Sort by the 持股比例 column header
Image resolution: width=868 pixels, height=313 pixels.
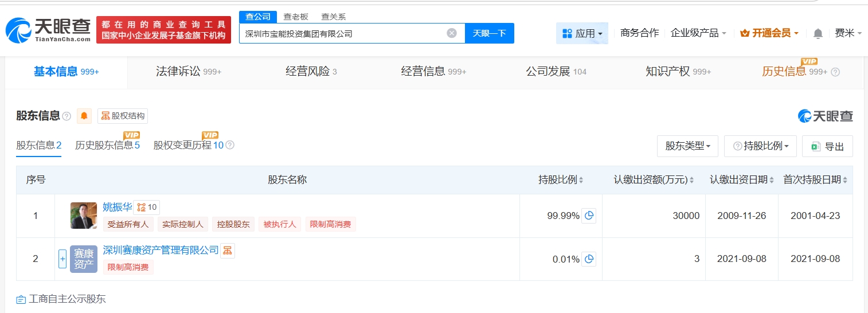point(561,180)
